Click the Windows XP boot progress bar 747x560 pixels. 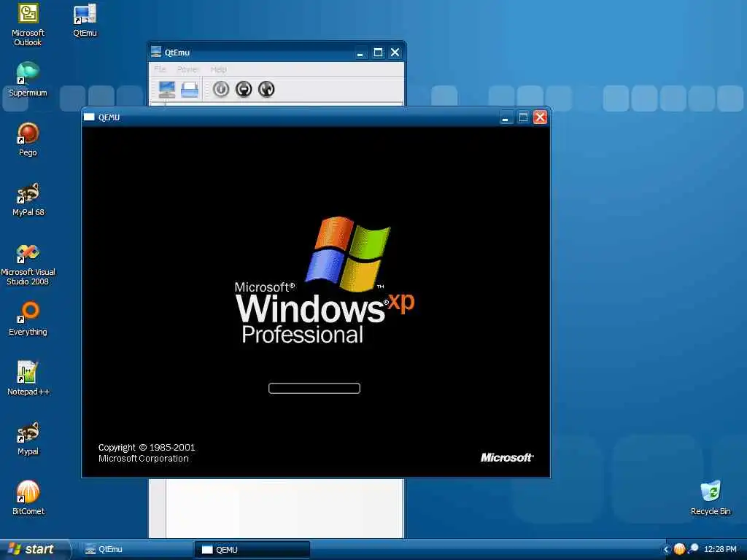(x=314, y=388)
